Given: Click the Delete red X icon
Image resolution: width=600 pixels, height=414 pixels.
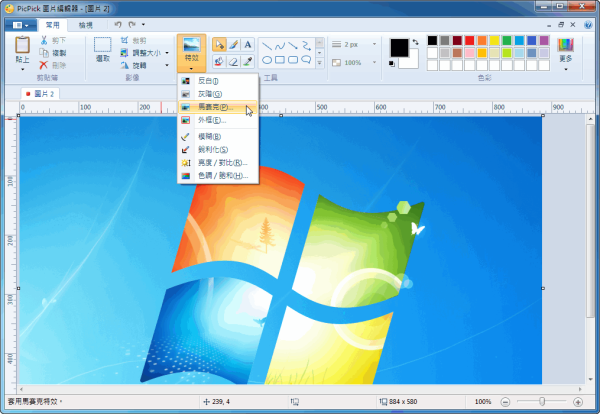Looking at the screenshot, I should 44,65.
